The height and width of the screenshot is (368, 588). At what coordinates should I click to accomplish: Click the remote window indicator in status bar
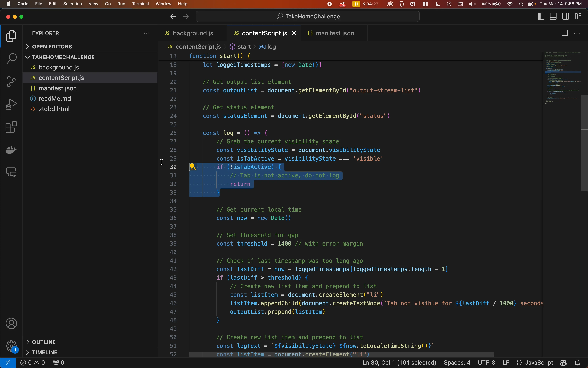(x=8, y=363)
